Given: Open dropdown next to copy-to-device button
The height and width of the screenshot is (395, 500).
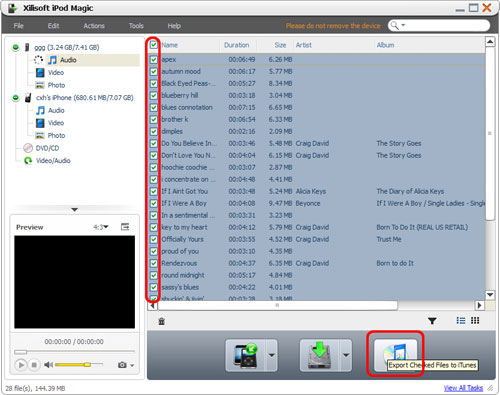Looking at the screenshot, I should coord(272,355).
